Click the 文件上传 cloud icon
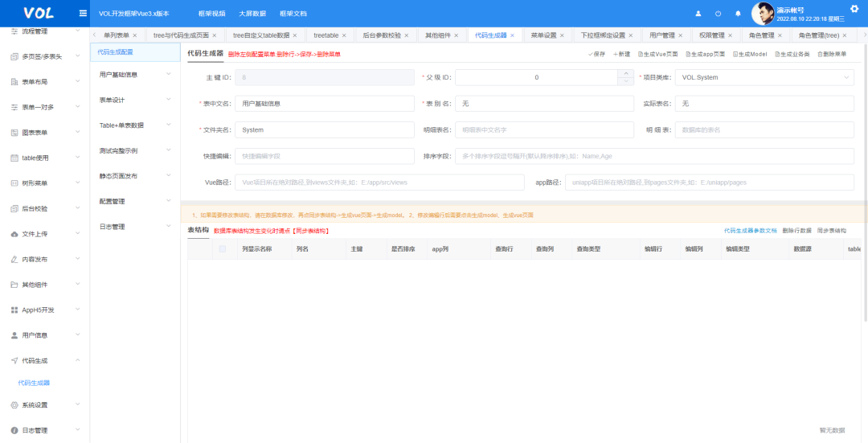This screenshot has width=868, height=443. pyautogui.click(x=15, y=234)
